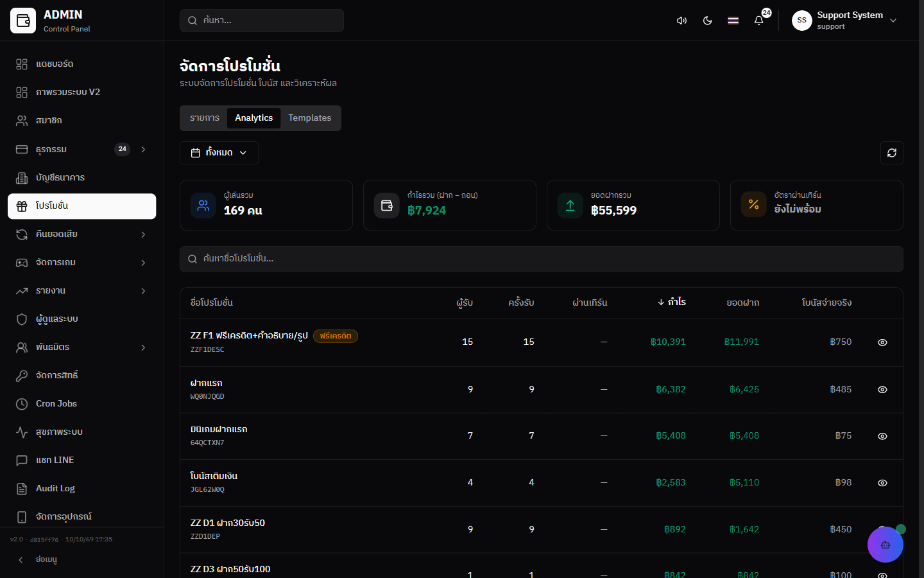
Task: Sort by กำไร column header
Action: tap(672, 302)
